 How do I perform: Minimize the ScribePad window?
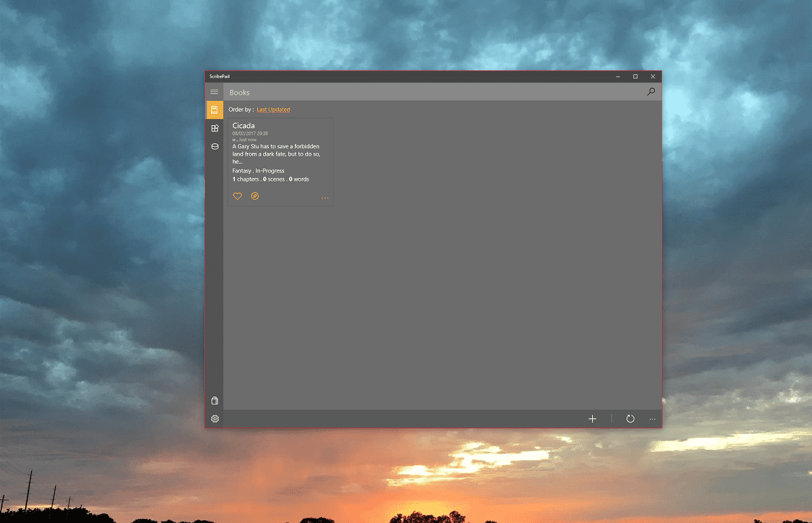pyautogui.click(x=618, y=76)
